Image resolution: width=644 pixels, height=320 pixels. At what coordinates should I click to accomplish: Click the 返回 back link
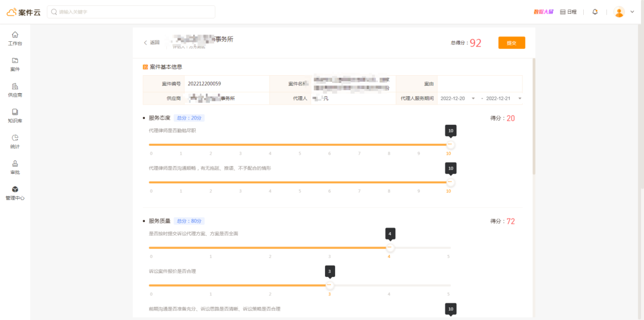151,42
